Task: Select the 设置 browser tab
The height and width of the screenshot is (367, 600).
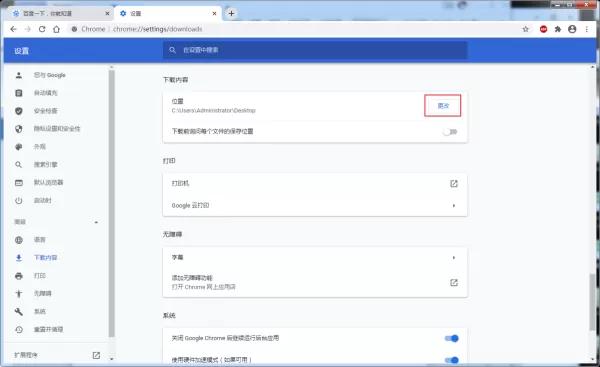Action: click(x=168, y=13)
